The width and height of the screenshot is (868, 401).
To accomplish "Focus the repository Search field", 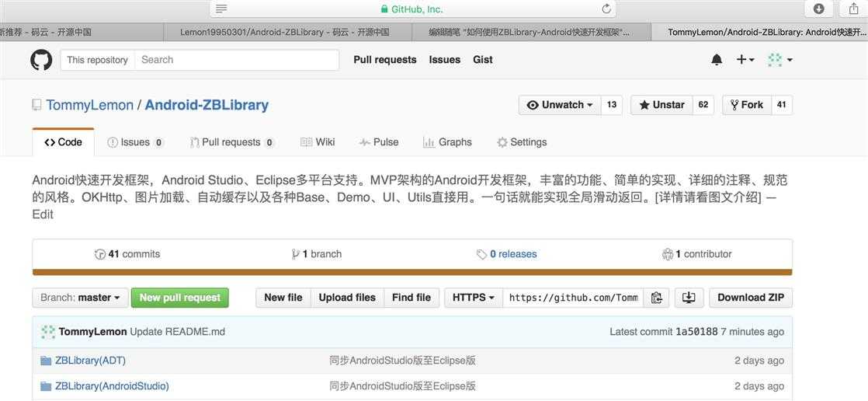I will (237, 60).
